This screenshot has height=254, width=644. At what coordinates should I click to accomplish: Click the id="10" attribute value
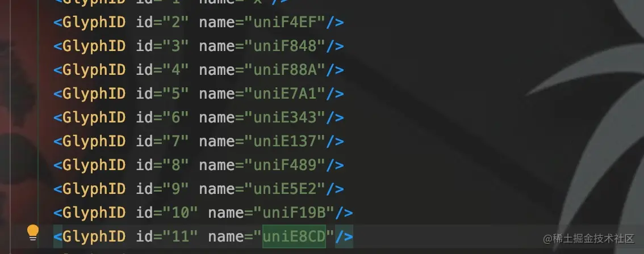180,213
